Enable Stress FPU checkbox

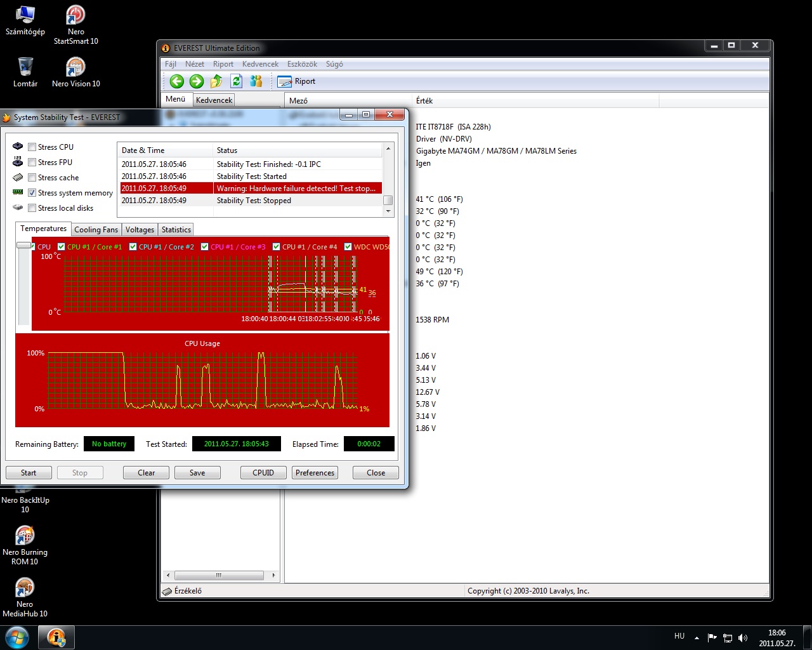(x=32, y=162)
